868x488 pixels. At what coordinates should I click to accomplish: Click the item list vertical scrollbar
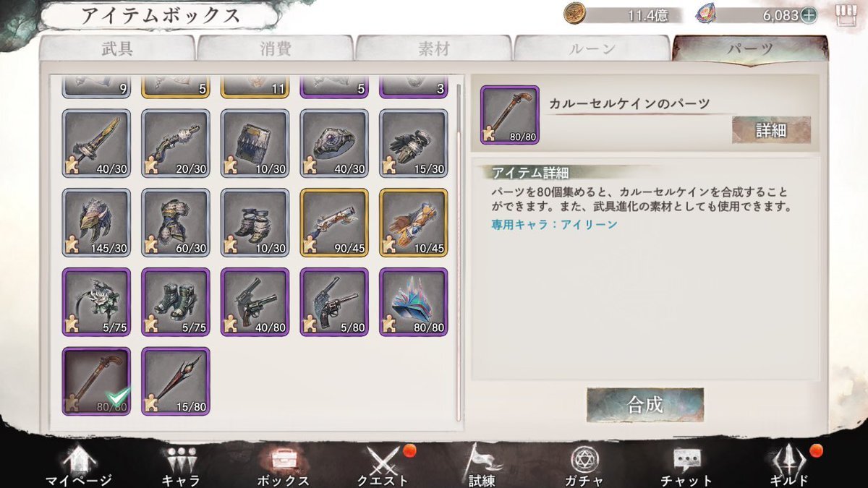[458, 252]
